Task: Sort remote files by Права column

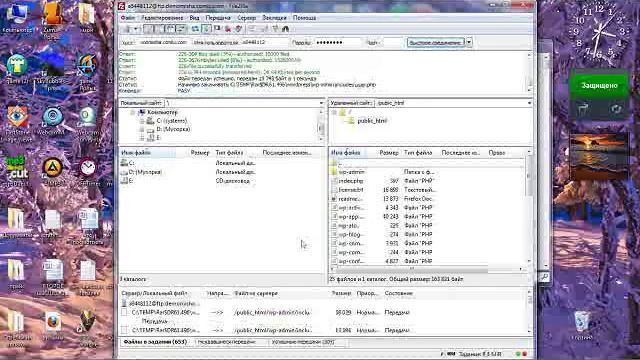Action: click(x=497, y=153)
